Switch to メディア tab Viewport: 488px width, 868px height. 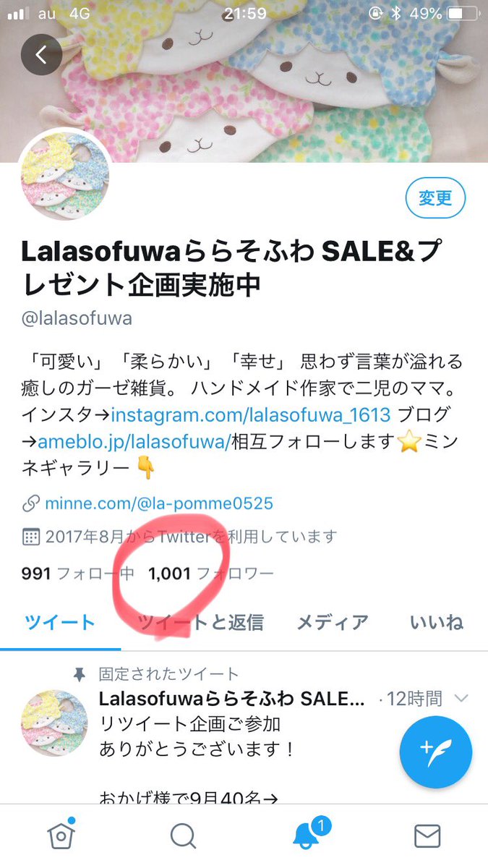333,622
